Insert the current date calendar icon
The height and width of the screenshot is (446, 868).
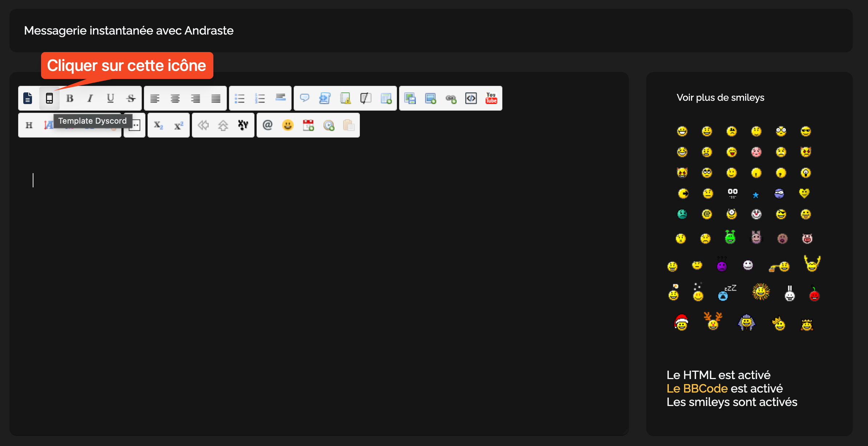click(308, 125)
